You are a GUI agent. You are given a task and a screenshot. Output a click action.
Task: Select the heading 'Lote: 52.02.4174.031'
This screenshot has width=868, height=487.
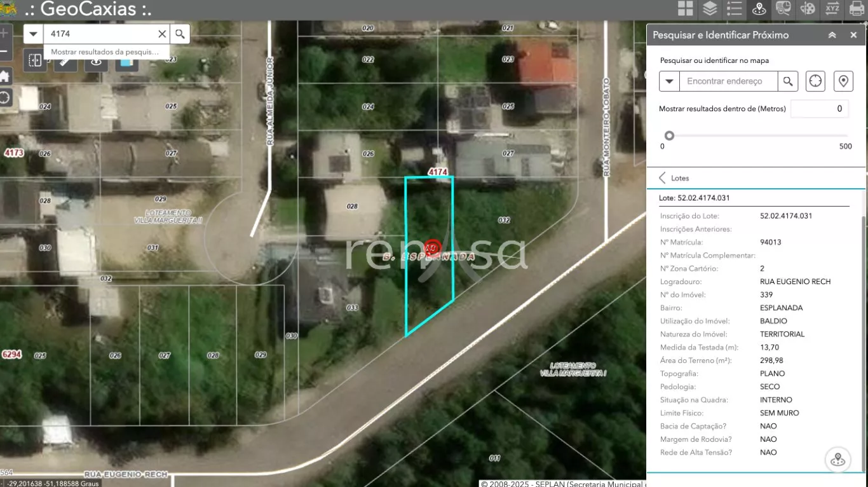(x=695, y=198)
